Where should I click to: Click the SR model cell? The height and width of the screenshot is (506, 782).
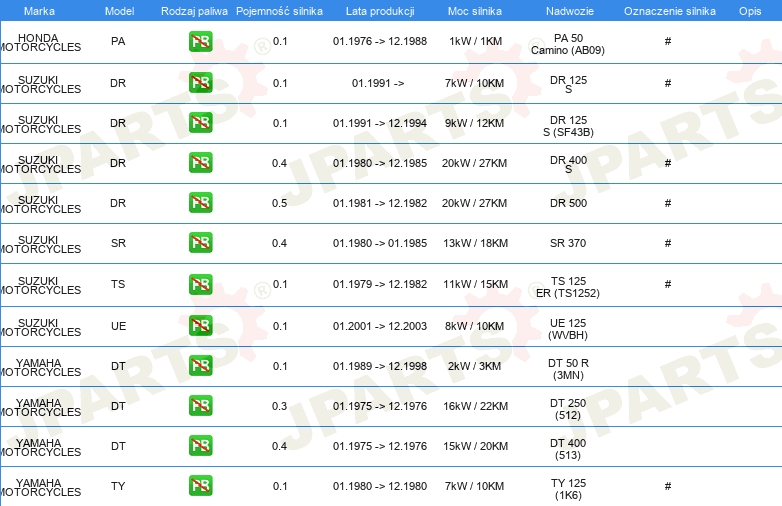118,243
